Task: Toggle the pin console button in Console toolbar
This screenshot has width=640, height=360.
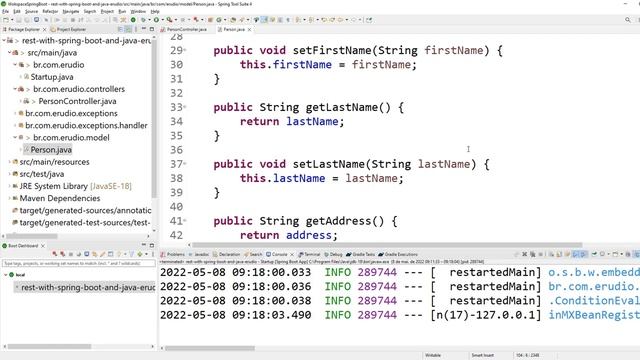Action: click(x=594, y=254)
